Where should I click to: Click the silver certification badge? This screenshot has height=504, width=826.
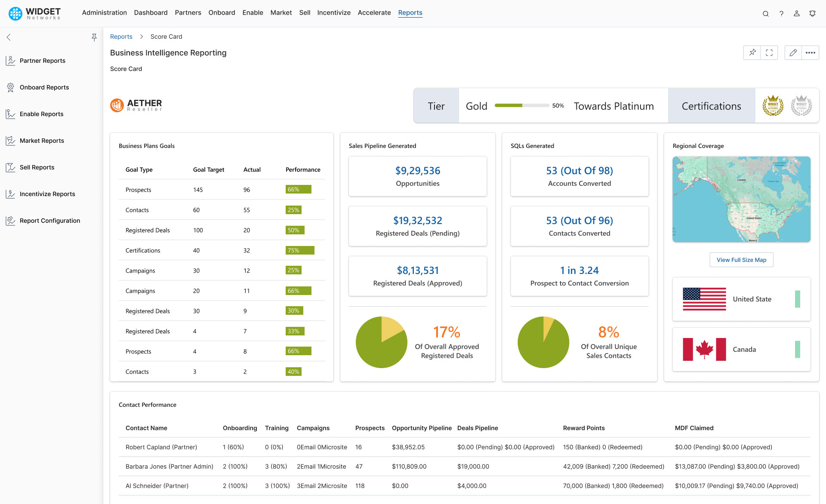point(801,106)
